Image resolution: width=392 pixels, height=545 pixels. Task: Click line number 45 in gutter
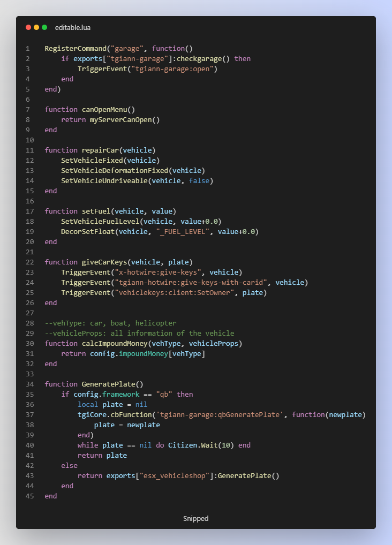pos(30,496)
